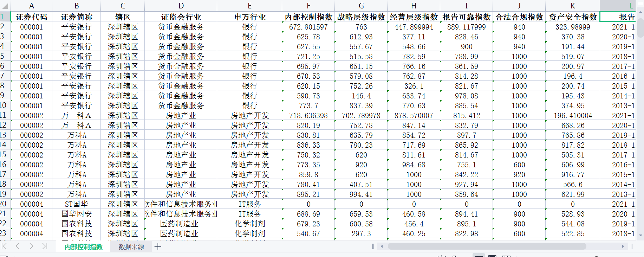Click the 国农科技 cell in row 22

(77, 224)
